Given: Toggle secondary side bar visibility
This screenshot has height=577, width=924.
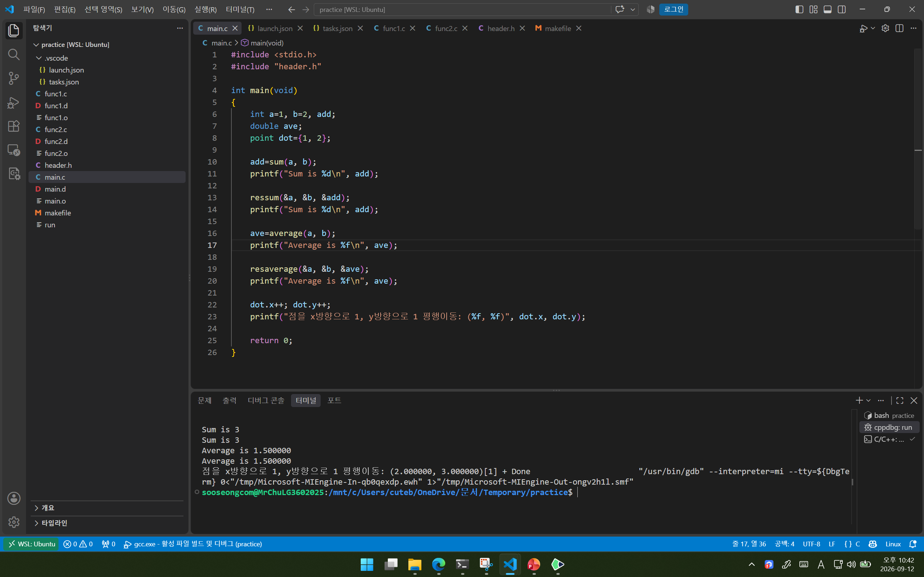Looking at the screenshot, I should (842, 9).
